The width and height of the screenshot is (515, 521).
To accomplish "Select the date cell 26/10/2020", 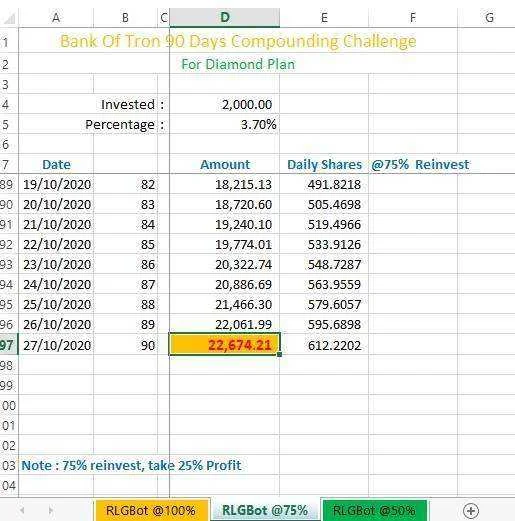I will coord(56,324).
